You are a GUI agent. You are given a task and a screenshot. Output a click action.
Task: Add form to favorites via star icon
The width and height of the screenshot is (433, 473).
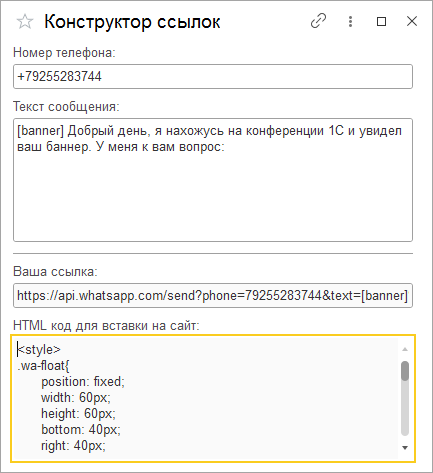25,22
